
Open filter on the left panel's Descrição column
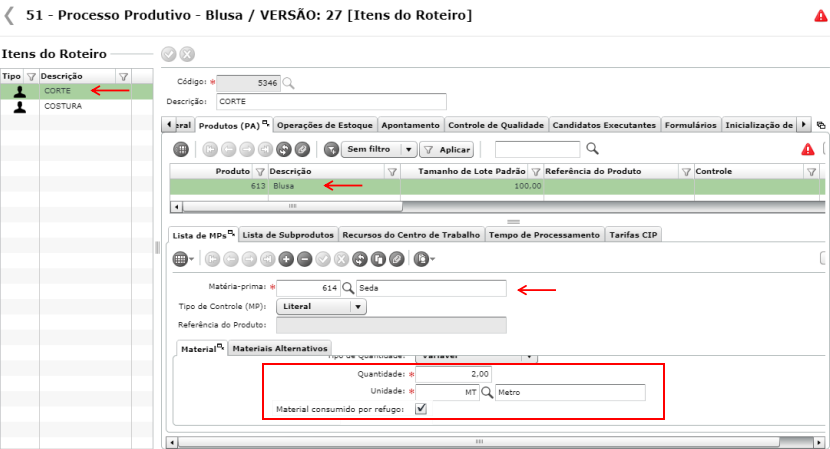[x=123, y=76]
